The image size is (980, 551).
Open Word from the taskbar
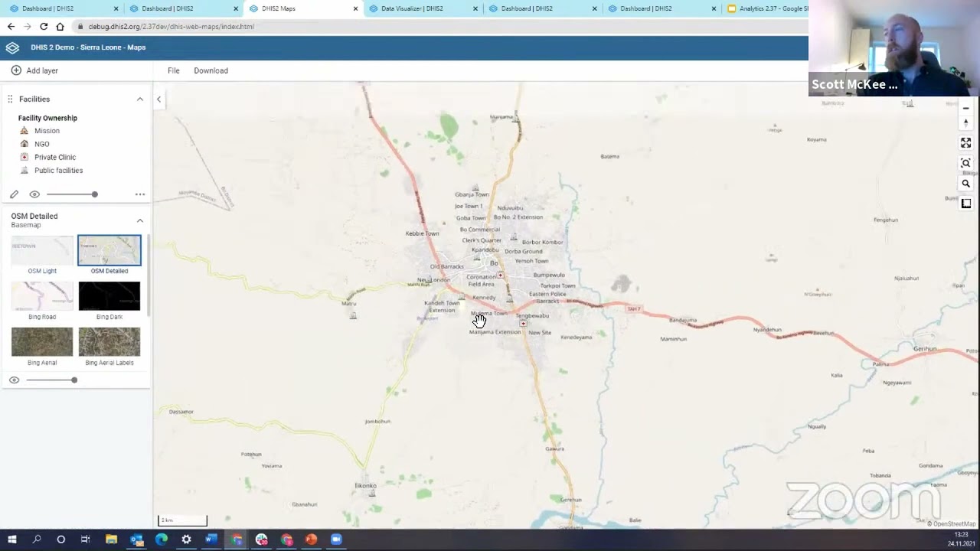pyautogui.click(x=211, y=540)
